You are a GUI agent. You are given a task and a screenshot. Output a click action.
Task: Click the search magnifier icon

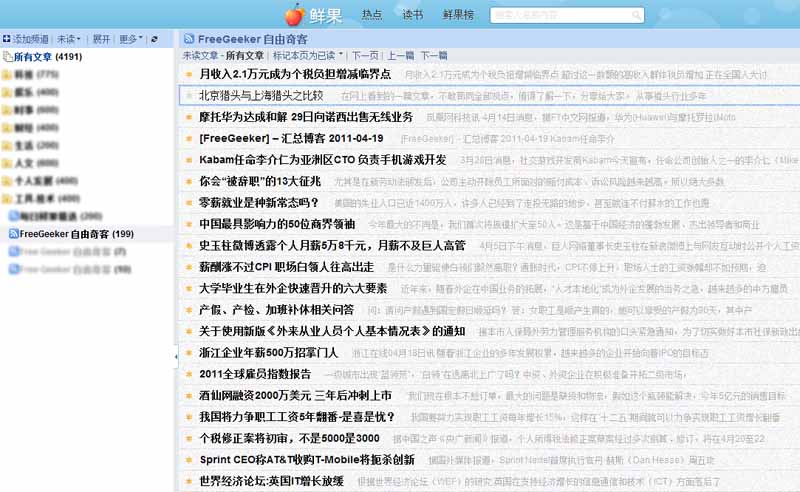(636, 15)
